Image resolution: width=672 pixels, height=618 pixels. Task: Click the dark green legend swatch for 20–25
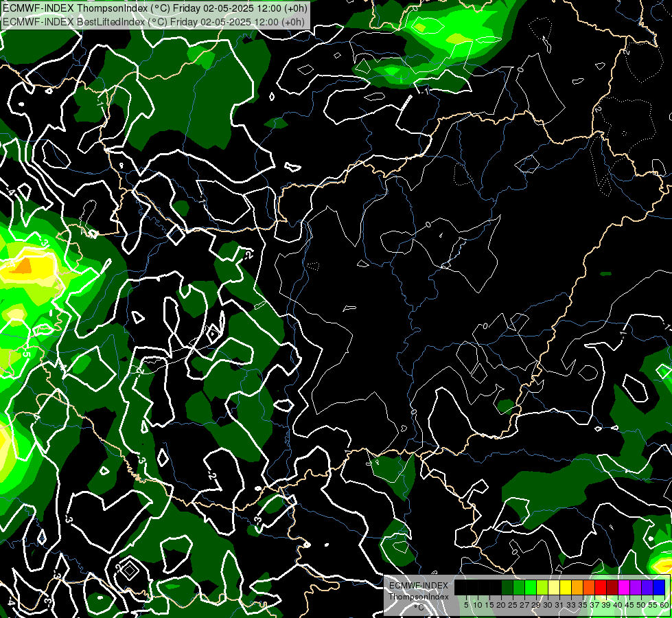point(507,587)
